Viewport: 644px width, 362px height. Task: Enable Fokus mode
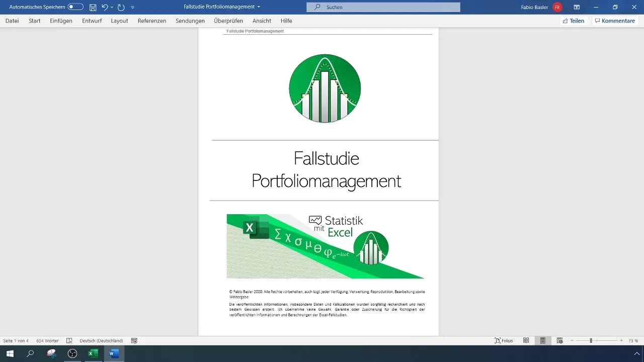[x=504, y=340]
